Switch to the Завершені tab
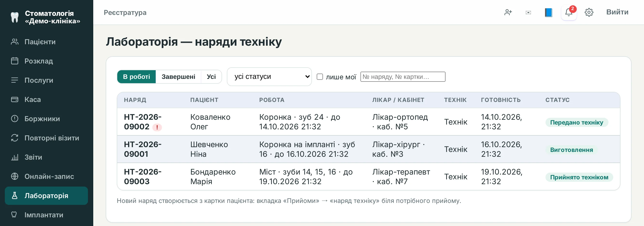This screenshot has height=226, width=644. (179, 77)
